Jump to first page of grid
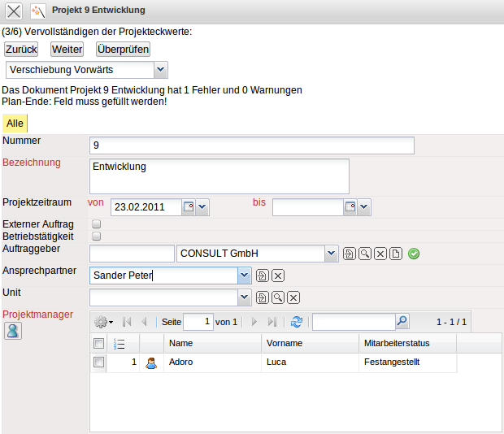Viewport: 504px width, 434px height. tap(127, 322)
